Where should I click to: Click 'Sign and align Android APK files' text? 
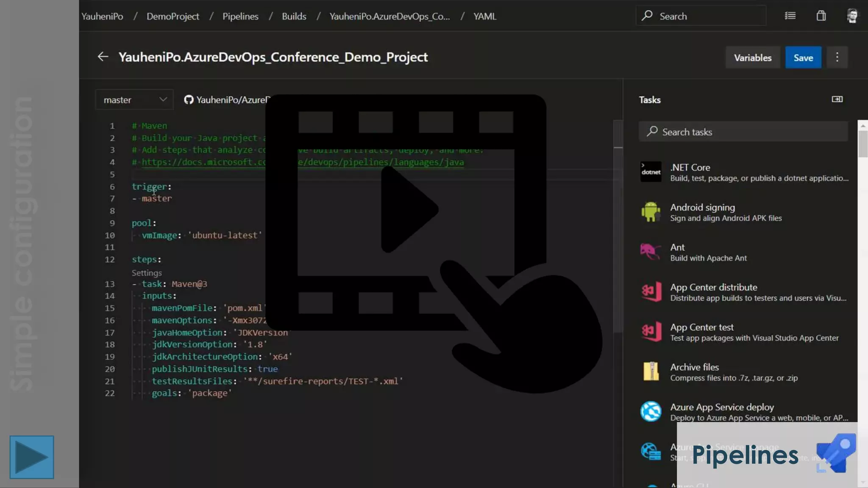[726, 218]
